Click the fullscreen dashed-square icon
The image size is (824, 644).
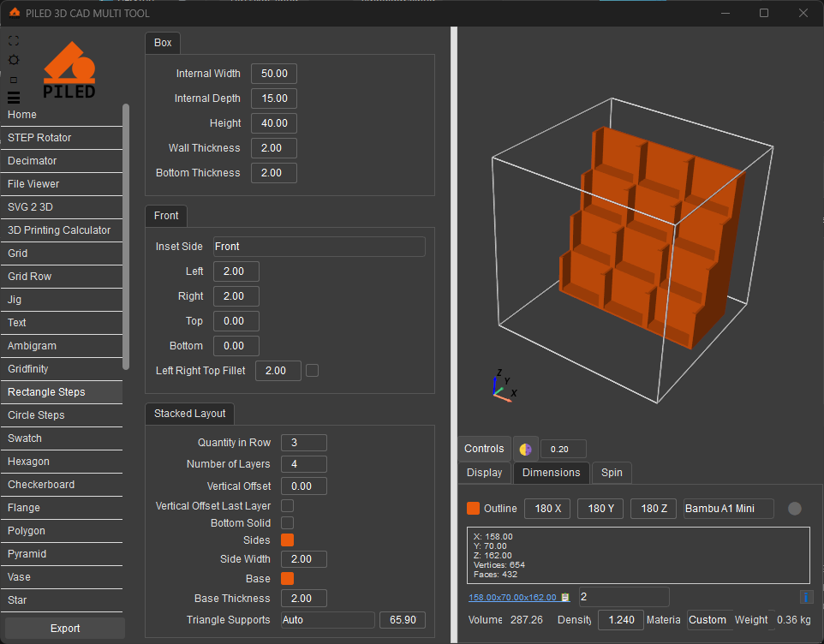[14, 40]
